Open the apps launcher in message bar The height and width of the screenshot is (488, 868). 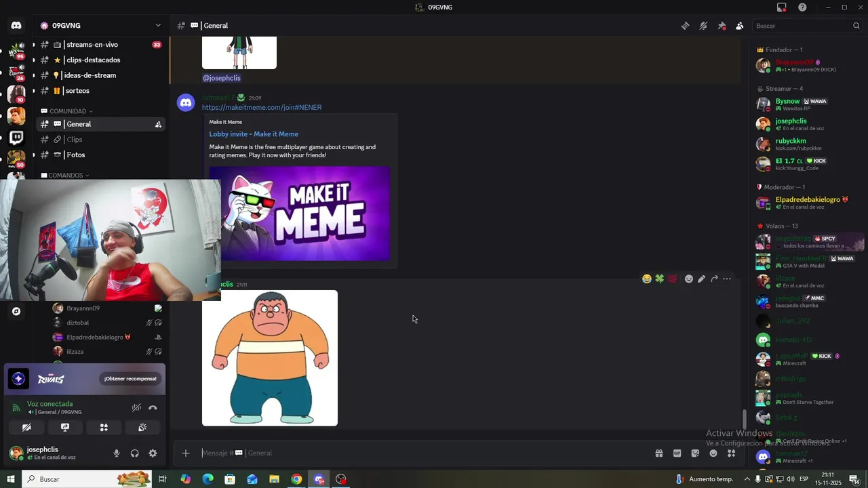[x=732, y=453]
